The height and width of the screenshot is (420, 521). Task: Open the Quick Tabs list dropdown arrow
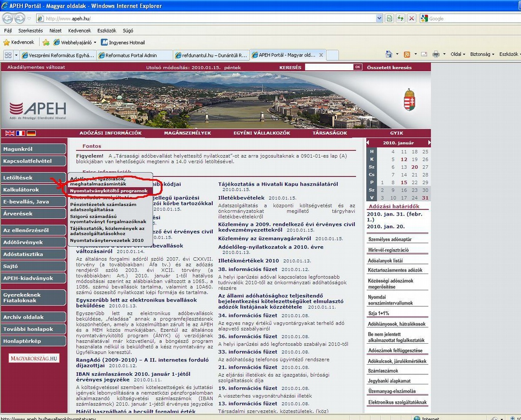16,55
